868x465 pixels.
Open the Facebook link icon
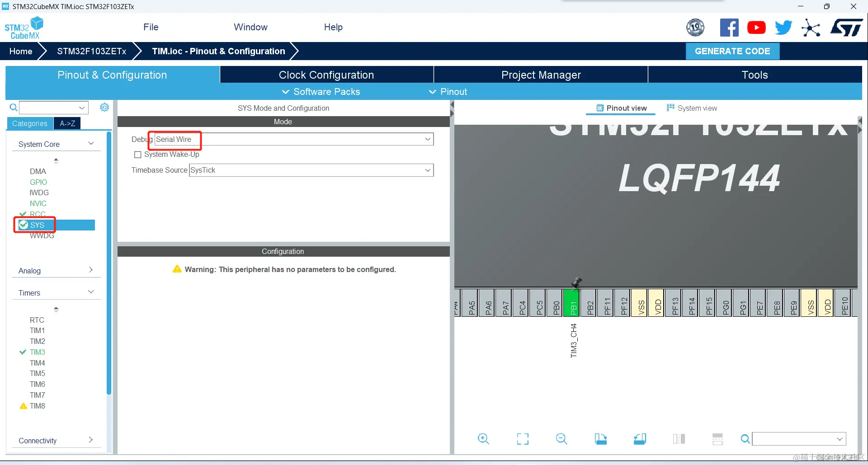pos(729,28)
